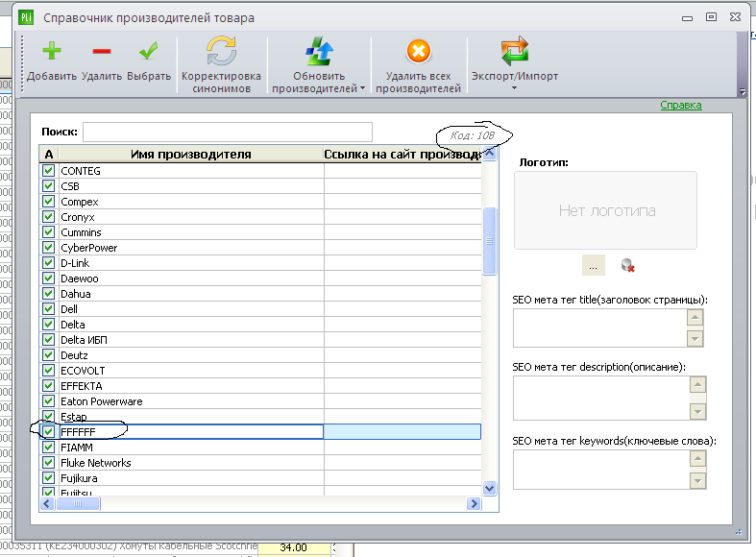
Task: Toggle the Dell checkbox
Action: (x=48, y=309)
